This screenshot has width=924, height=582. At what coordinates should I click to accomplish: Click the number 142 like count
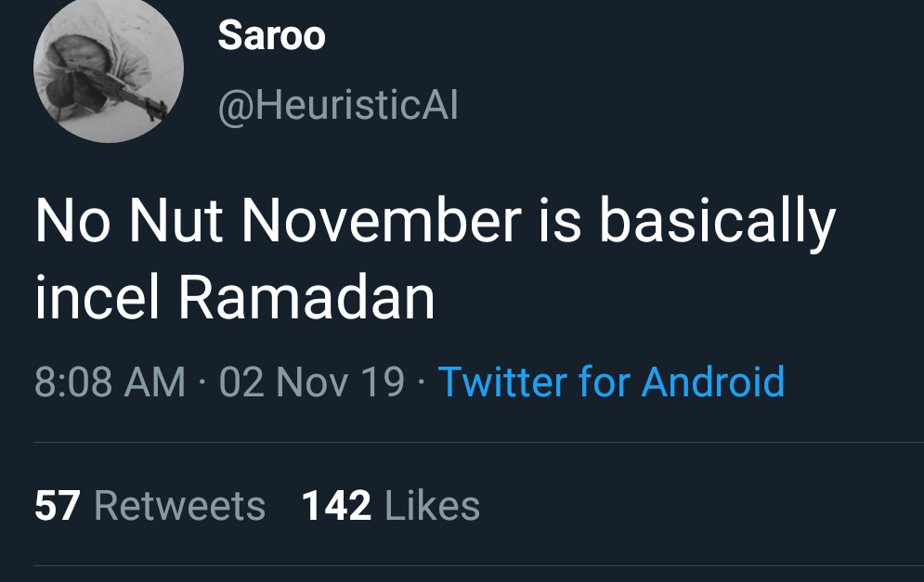coord(336,505)
